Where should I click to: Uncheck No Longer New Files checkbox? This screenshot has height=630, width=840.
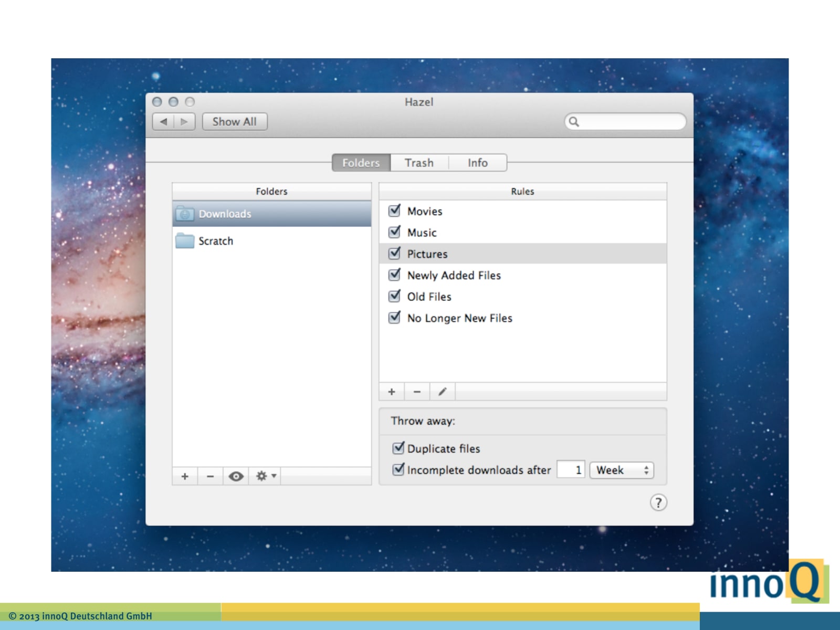point(394,318)
